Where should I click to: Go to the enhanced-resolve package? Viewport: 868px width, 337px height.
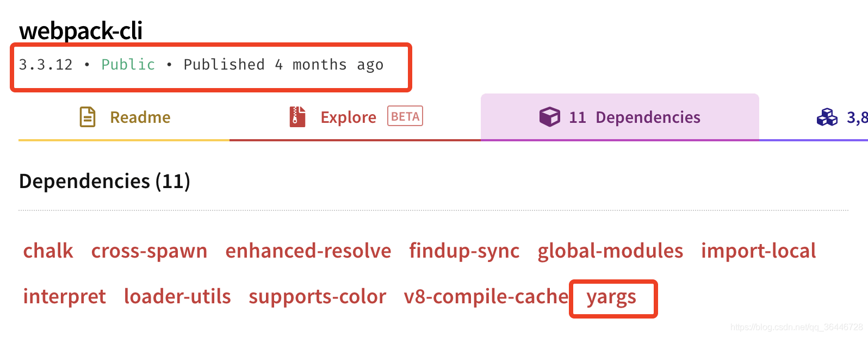point(308,251)
